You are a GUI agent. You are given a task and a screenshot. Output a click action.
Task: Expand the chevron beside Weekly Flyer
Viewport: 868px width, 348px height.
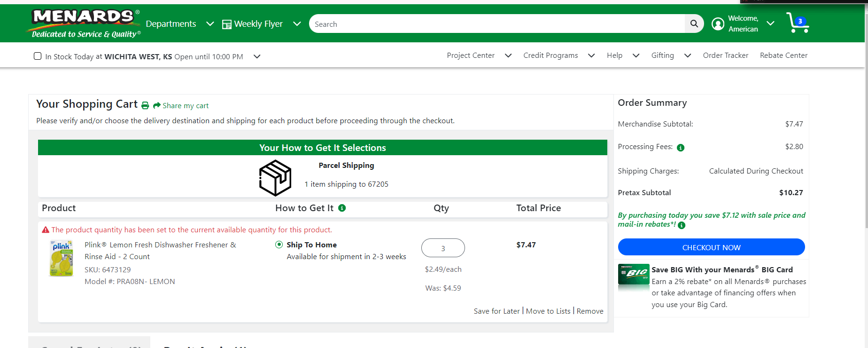tap(297, 24)
